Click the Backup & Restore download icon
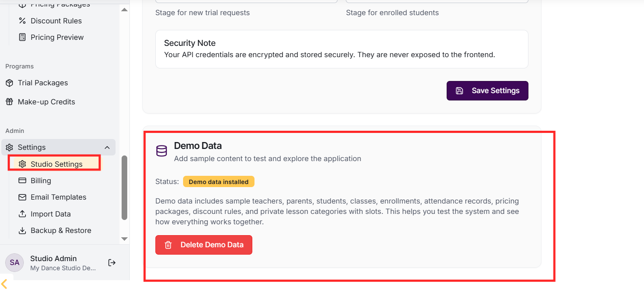 point(22,230)
